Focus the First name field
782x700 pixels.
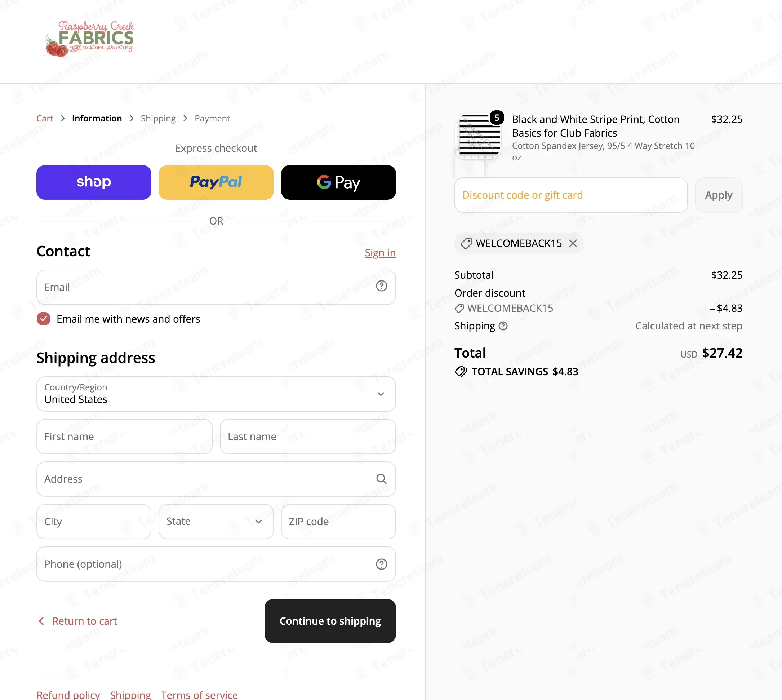(x=125, y=437)
